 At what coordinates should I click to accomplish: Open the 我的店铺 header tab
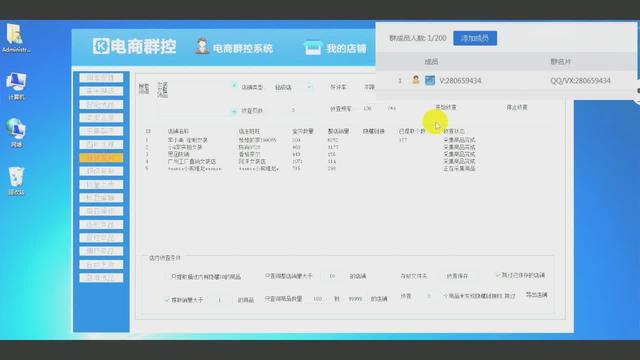click(x=346, y=49)
